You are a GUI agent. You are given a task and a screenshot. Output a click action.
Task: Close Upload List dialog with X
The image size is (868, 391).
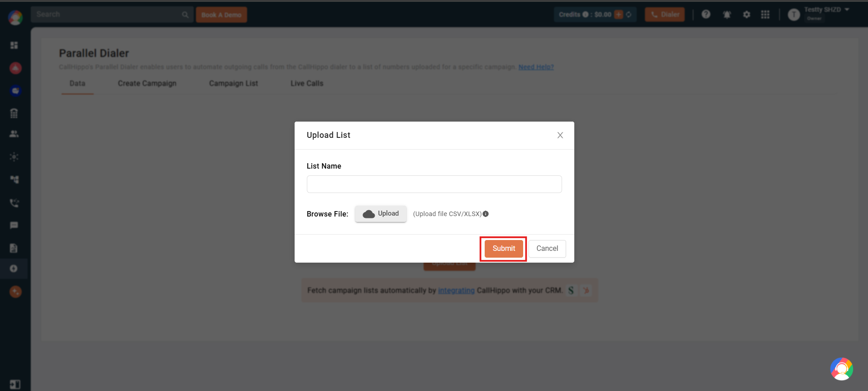pos(560,135)
